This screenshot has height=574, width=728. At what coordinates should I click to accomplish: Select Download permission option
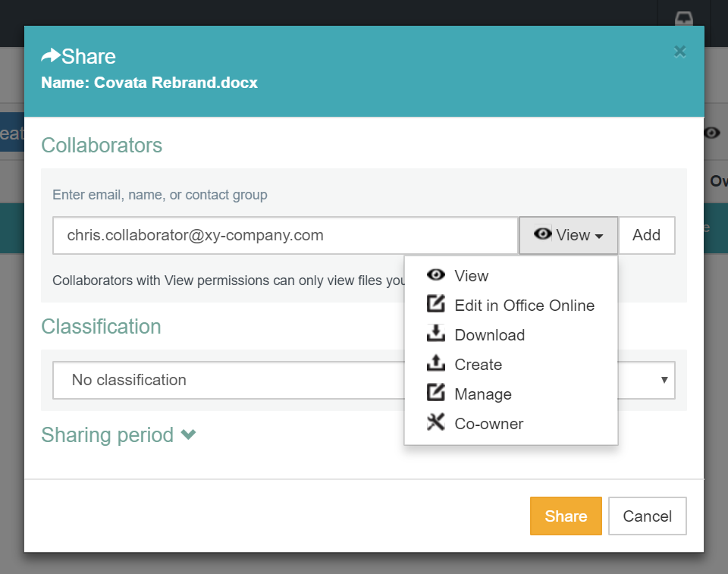510,335
